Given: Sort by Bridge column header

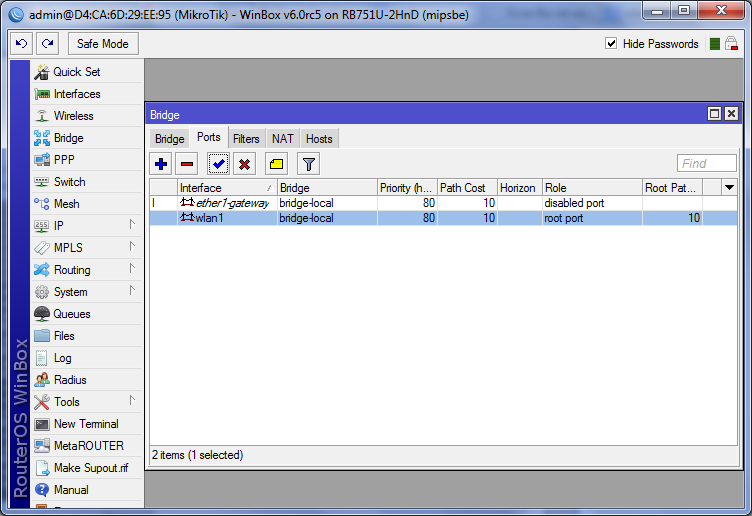Looking at the screenshot, I should click(327, 188).
